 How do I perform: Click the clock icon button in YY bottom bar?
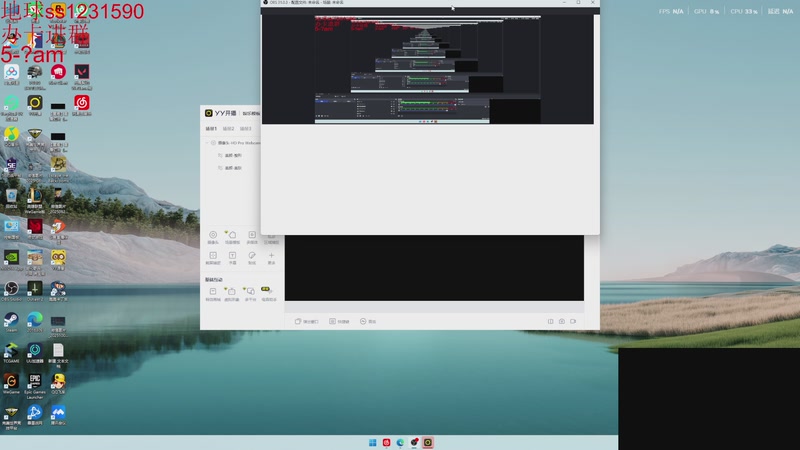click(x=368, y=321)
